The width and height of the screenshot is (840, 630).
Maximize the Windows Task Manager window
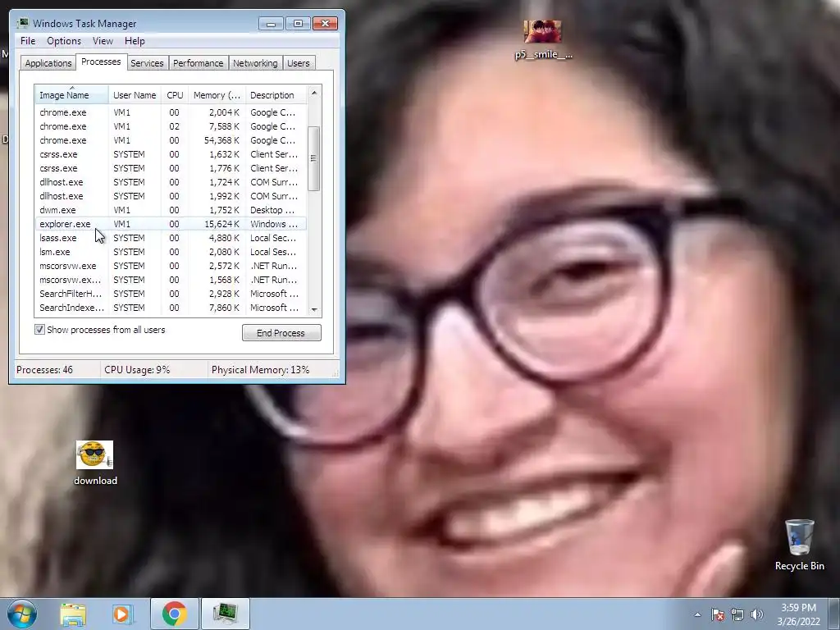click(x=298, y=24)
